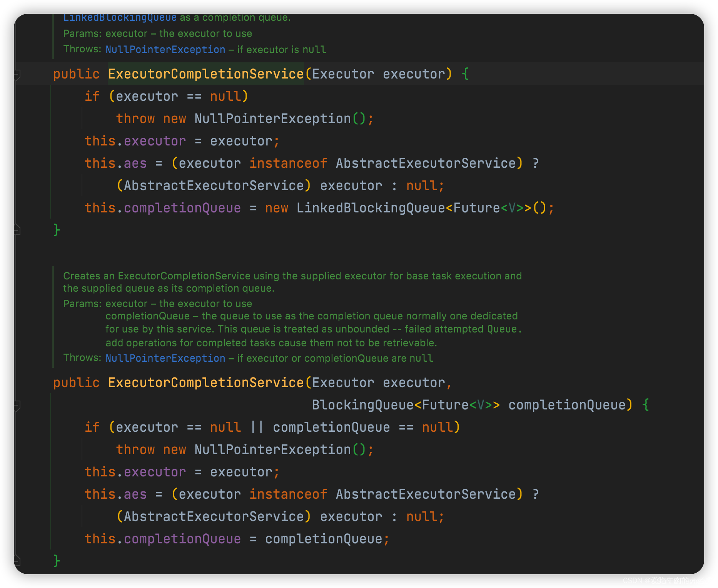Screen dimensions: 718x588
Task: Click 'throw' keyword in the first constructor
Action: [x=135, y=119]
